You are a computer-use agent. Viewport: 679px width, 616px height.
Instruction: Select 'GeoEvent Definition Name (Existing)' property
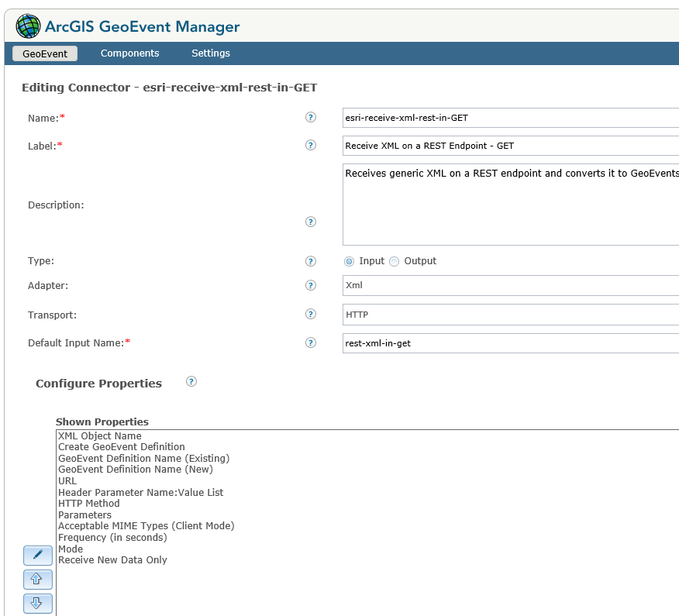coord(143,458)
